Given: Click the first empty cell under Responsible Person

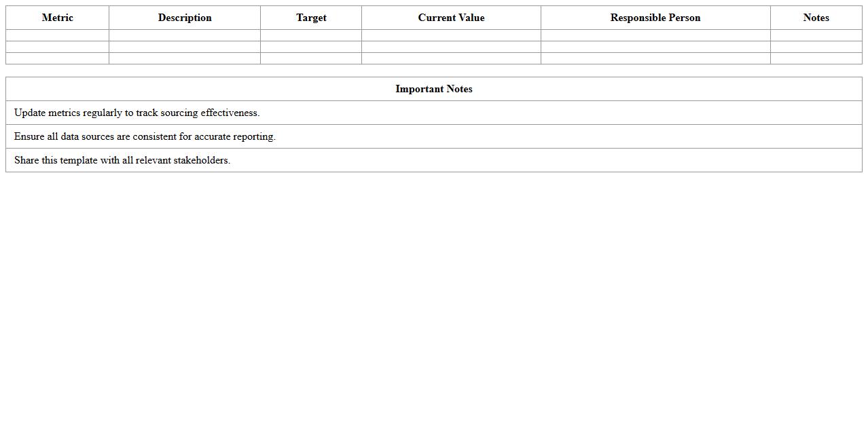Looking at the screenshot, I should click(x=655, y=35).
